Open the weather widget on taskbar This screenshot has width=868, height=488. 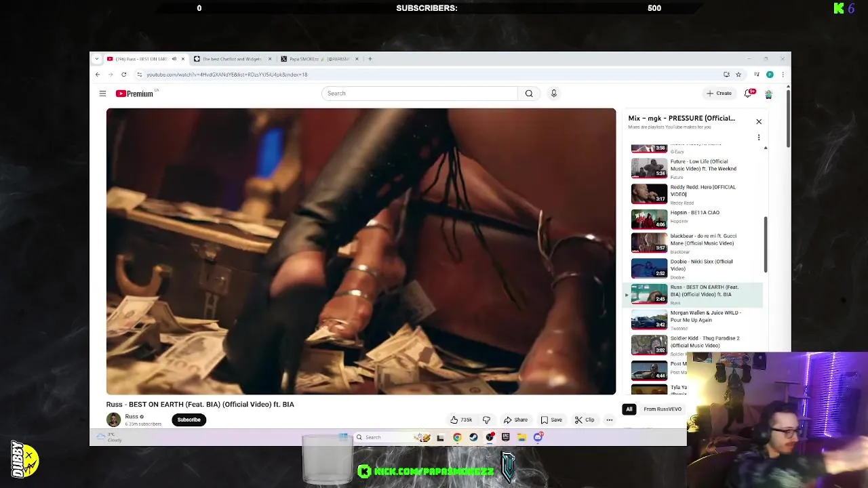(x=108, y=438)
